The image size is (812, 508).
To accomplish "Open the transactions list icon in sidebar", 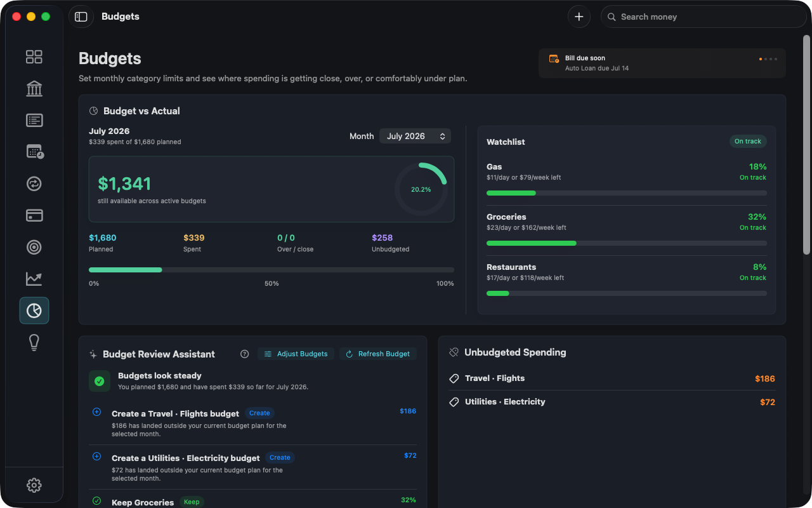I will pyautogui.click(x=34, y=120).
